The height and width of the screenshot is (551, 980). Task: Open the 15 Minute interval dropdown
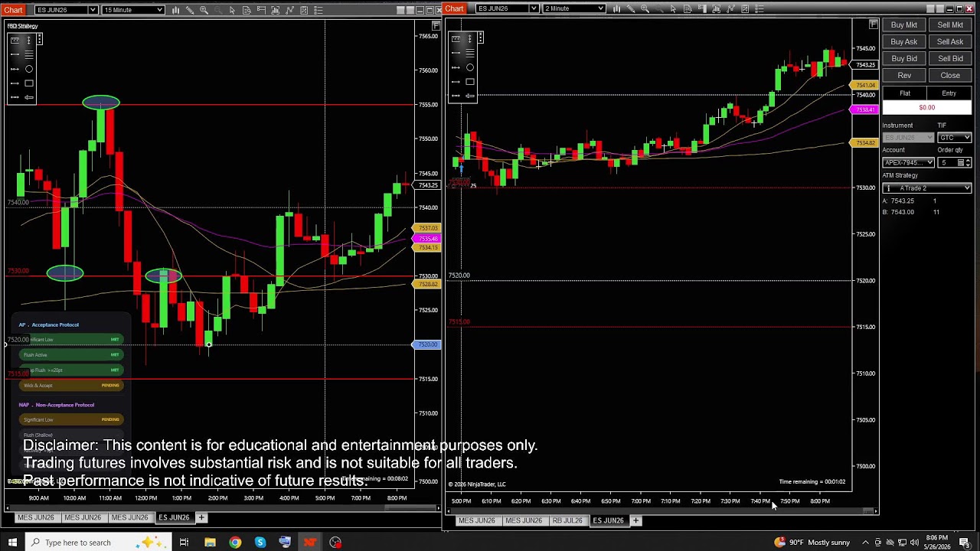pyautogui.click(x=133, y=10)
